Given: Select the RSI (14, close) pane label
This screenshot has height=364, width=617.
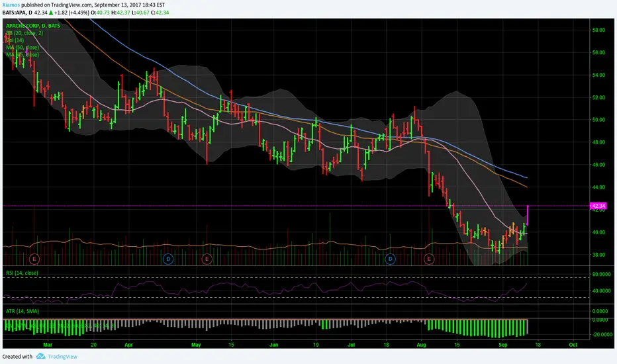Looking at the screenshot, I should (22, 273).
